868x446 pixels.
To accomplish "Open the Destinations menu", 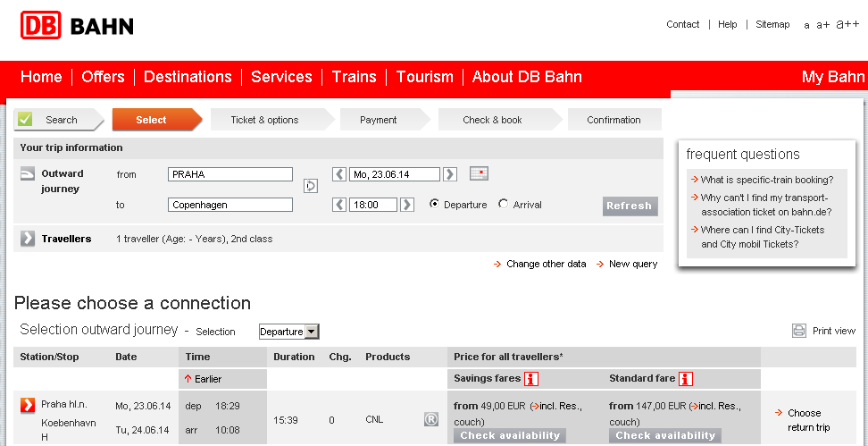I will point(188,77).
